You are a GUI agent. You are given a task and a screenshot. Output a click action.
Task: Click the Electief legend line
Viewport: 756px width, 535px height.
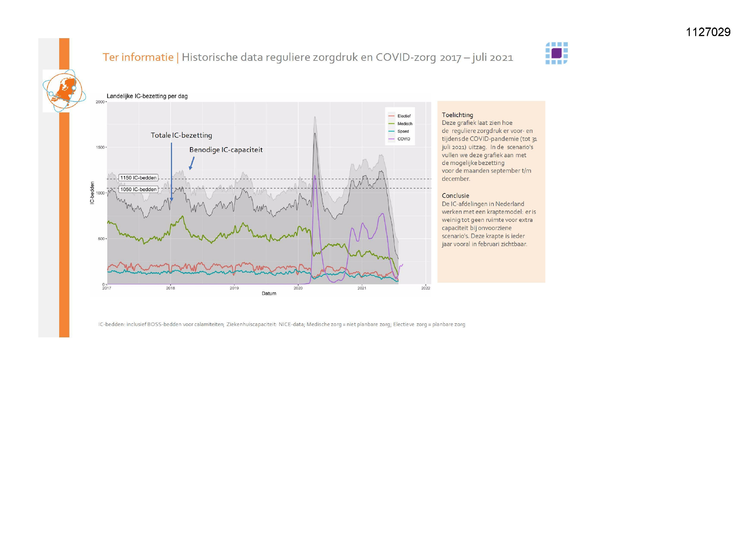click(392, 116)
